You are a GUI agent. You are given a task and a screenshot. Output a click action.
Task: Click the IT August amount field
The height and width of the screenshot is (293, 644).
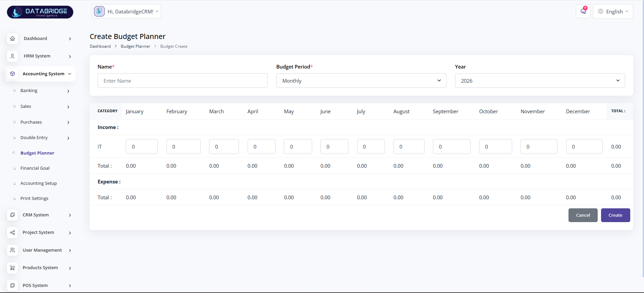pyautogui.click(x=409, y=146)
